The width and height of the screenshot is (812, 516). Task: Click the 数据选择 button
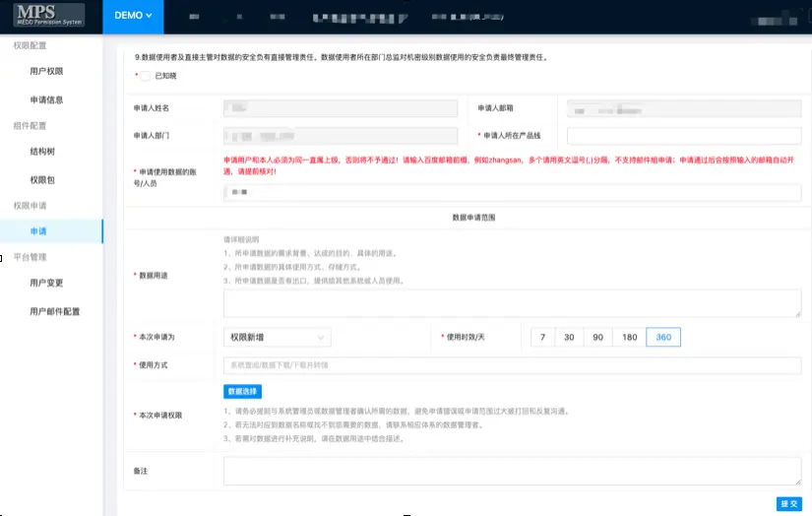tap(242, 392)
